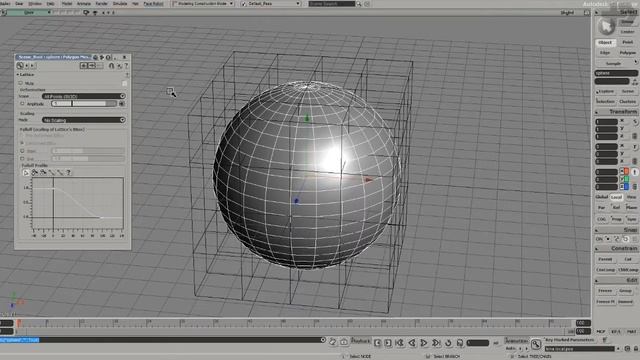Go to first frame playback button
This screenshot has height=360, width=640.
pyautogui.click(x=399, y=343)
